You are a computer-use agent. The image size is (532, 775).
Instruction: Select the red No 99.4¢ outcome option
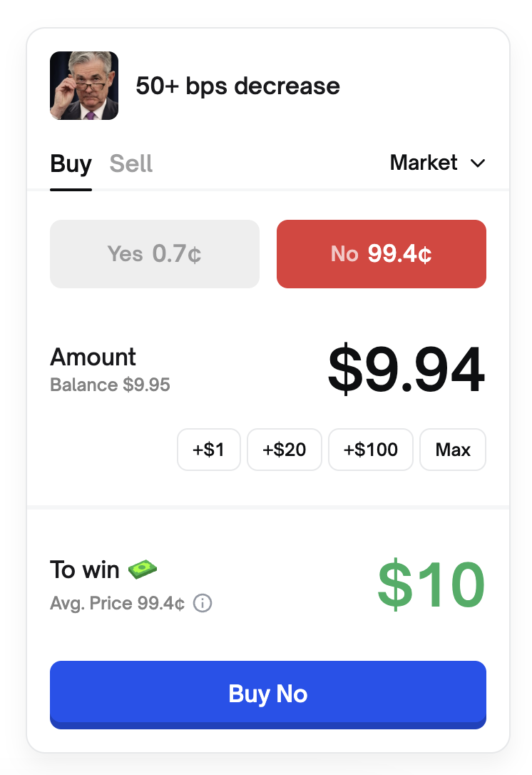click(382, 254)
